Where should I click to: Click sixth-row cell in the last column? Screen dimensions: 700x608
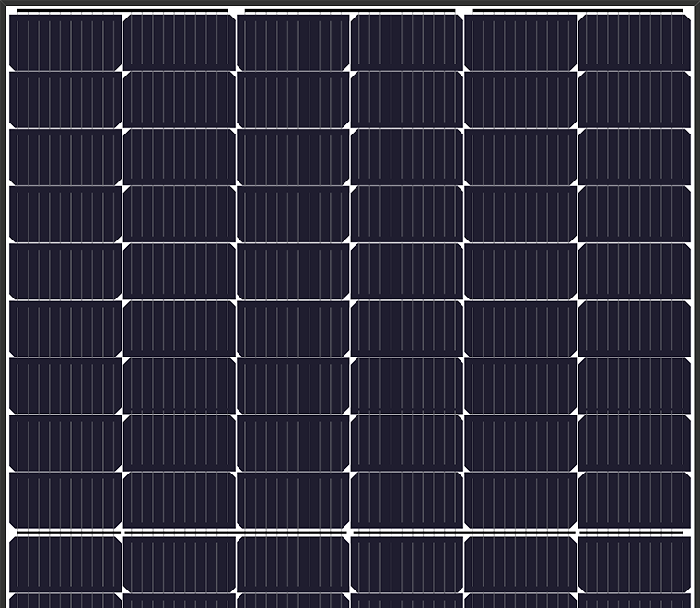click(x=635, y=329)
